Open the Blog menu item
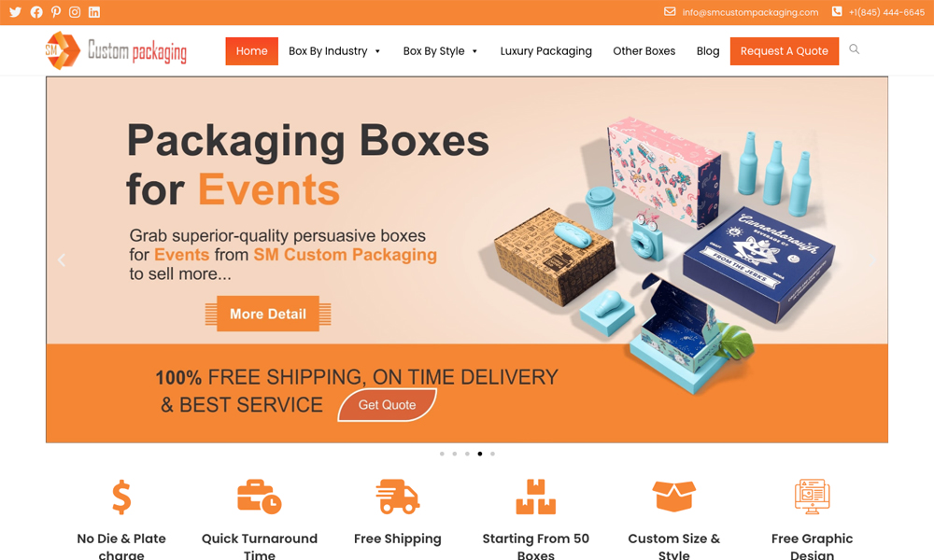This screenshot has width=934, height=560. coord(708,51)
